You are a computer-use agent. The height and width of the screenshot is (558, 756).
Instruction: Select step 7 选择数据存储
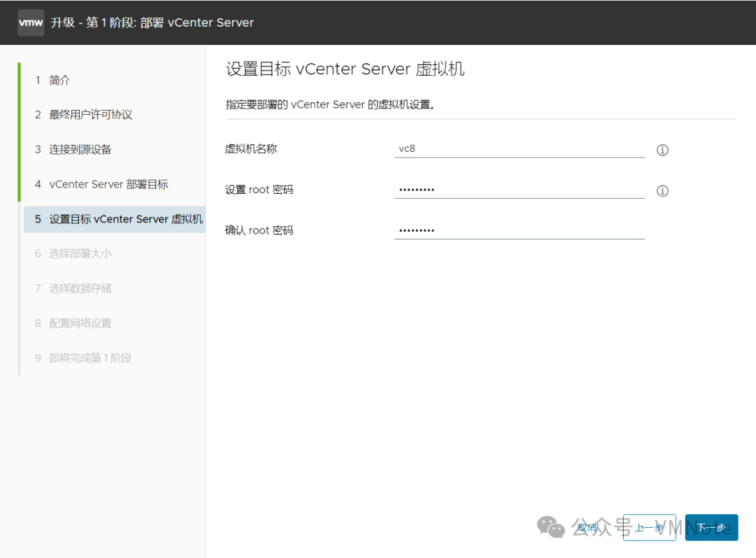tap(73, 288)
